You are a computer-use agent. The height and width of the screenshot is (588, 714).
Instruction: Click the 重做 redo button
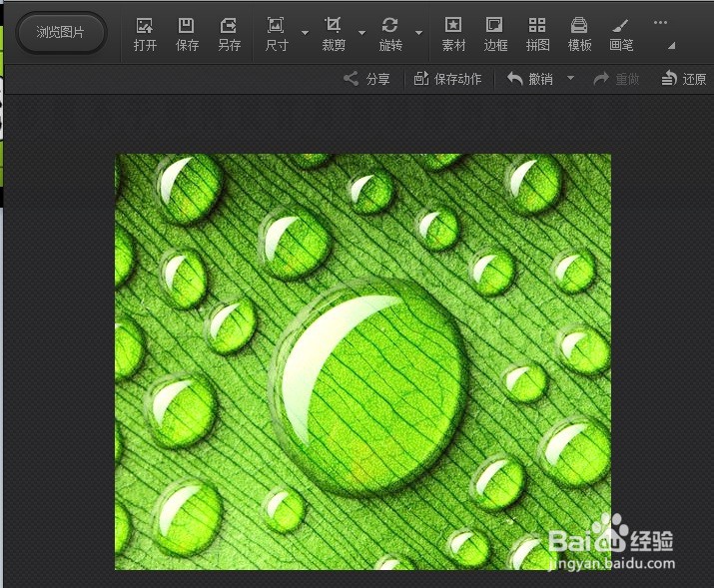point(616,79)
